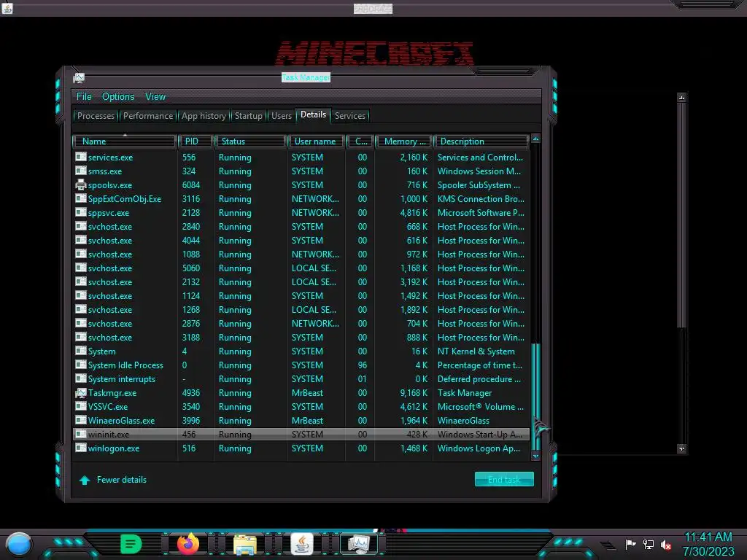Select svchost.exe row with PID 4044

pyautogui.click(x=301, y=241)
